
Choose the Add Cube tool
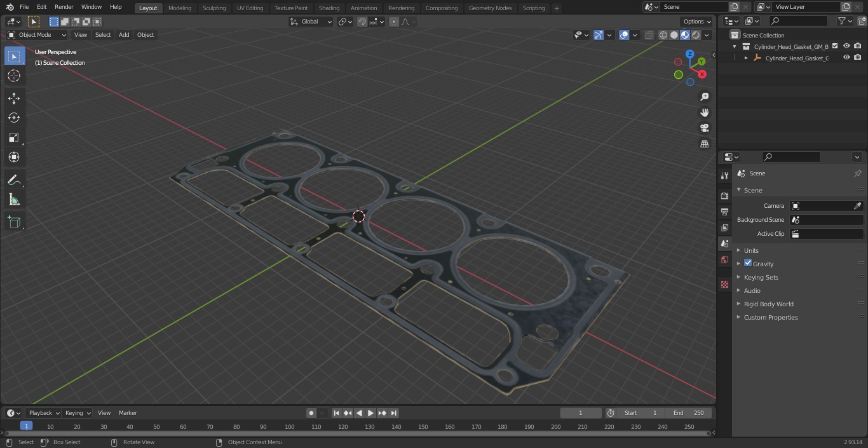(14, 222)
